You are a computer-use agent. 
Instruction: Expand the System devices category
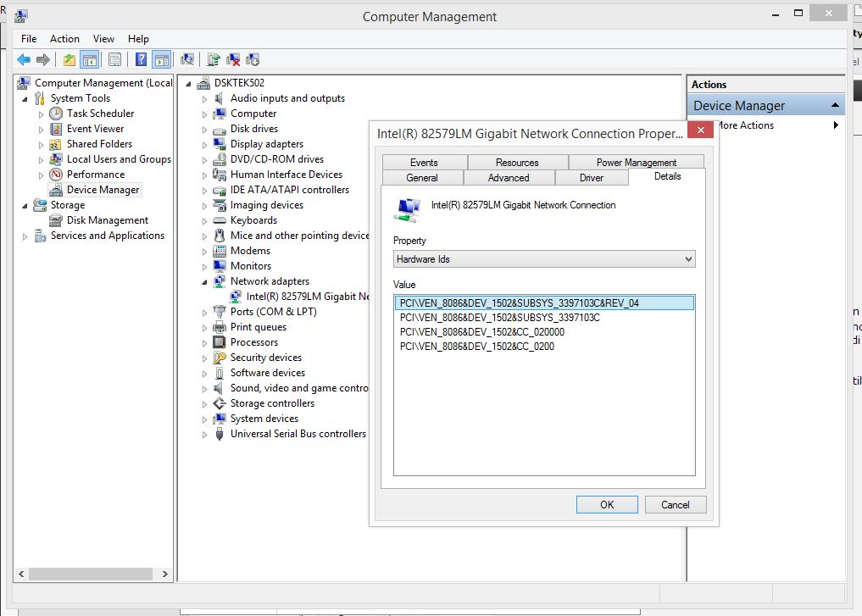click(x=204, y=419)
